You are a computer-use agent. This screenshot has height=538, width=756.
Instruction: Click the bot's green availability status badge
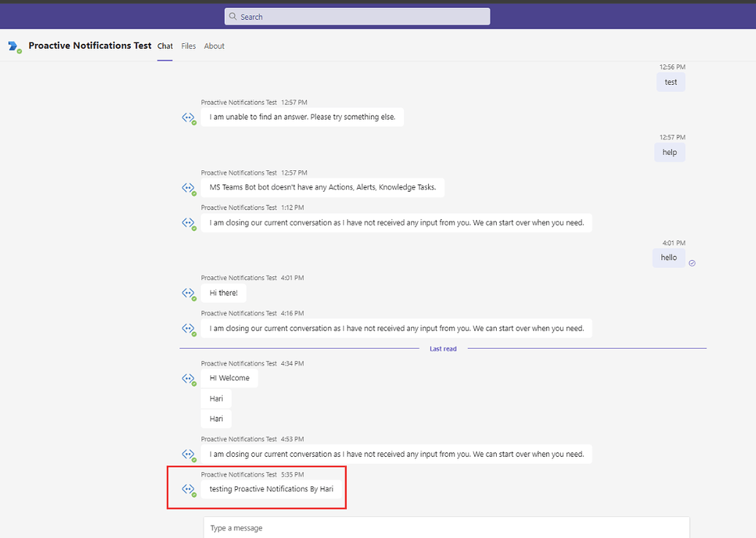pyautogui.click(x=18, y=50)
